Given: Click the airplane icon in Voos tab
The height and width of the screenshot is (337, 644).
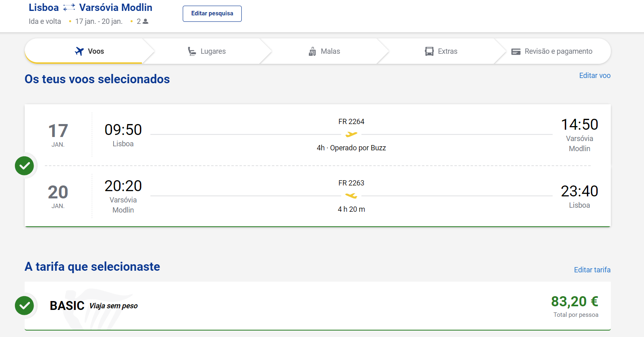Looking at the screenshot, I should click(79, 51).
